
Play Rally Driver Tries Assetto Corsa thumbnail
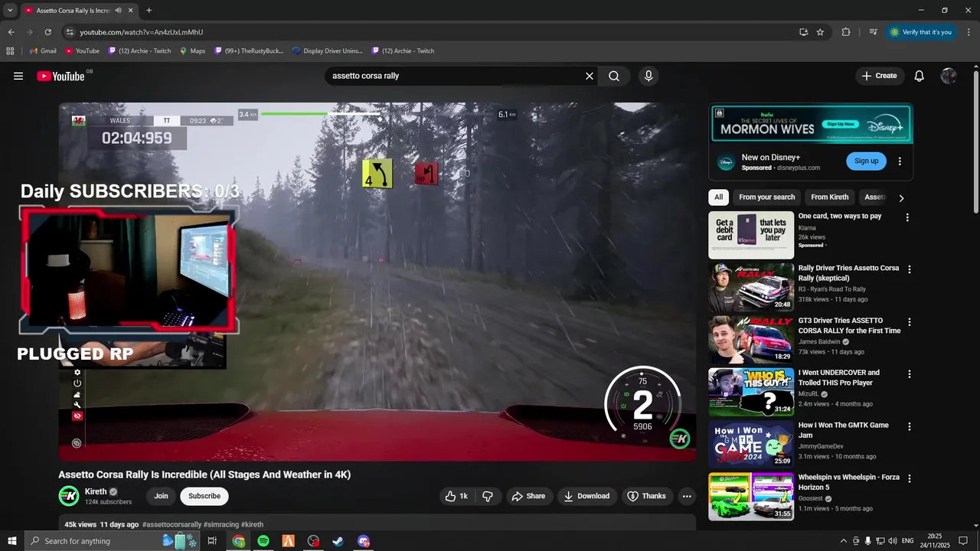(751, 287)
